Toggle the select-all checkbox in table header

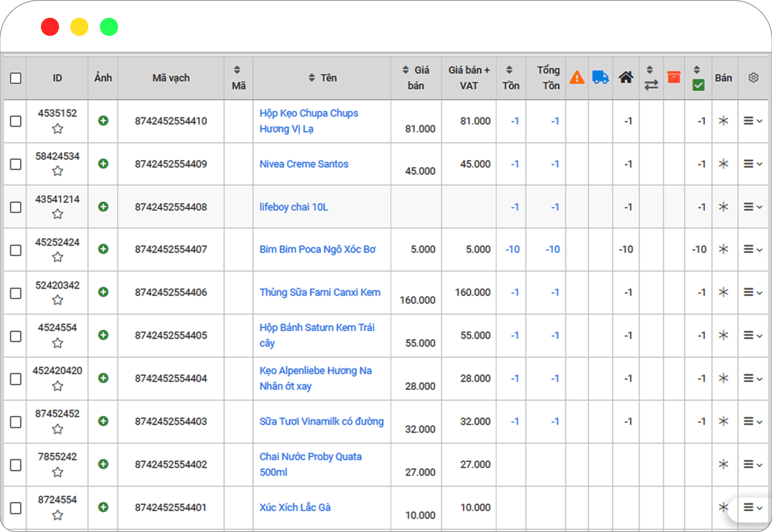15,78
